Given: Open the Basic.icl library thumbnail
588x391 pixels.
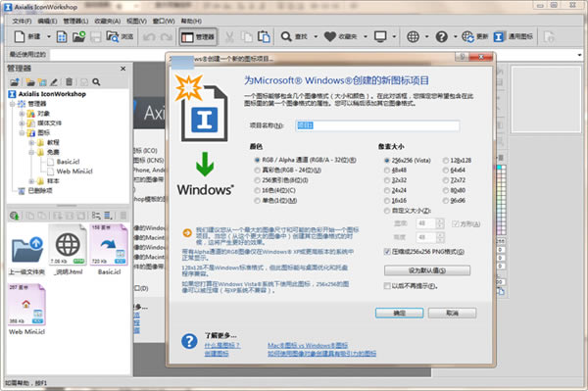Looking at the screenshot, I should 109,250.
